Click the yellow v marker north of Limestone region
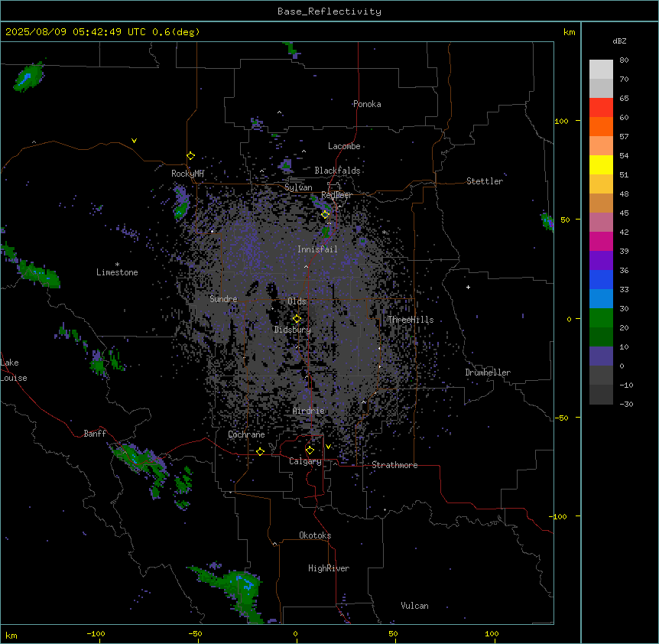Image resolution: width=659 pixels, height=644 pixels. 134,141
